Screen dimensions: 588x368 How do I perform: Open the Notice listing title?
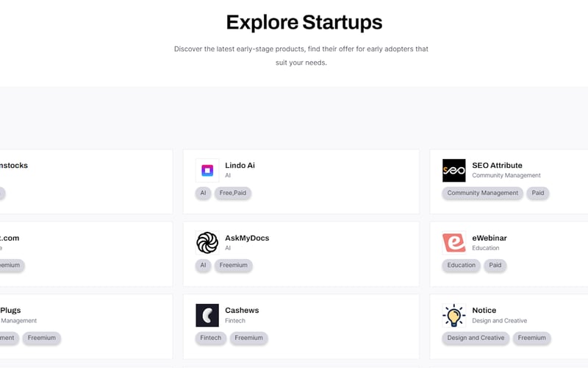tap(484, 311)
